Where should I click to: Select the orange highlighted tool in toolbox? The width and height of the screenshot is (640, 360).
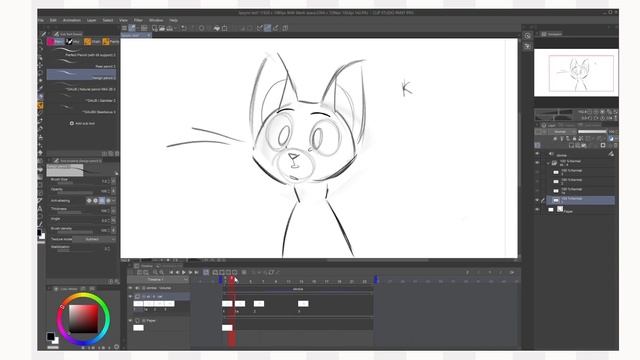40,105
